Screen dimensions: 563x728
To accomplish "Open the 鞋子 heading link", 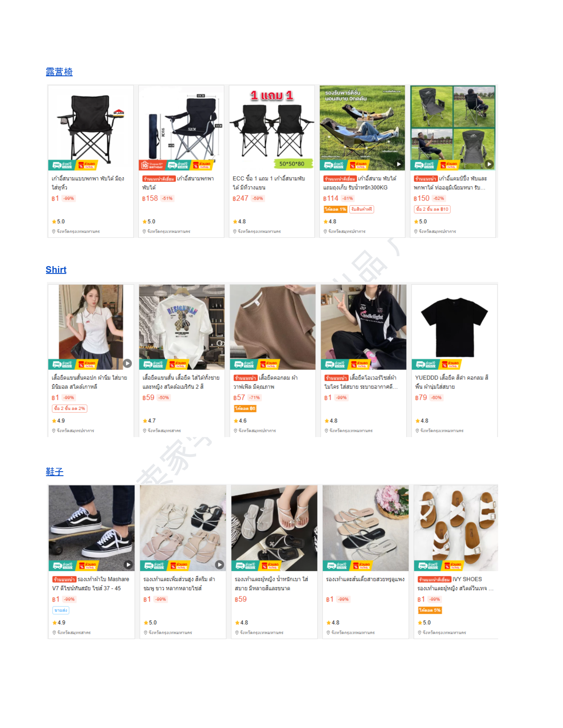I will (54, 471).
